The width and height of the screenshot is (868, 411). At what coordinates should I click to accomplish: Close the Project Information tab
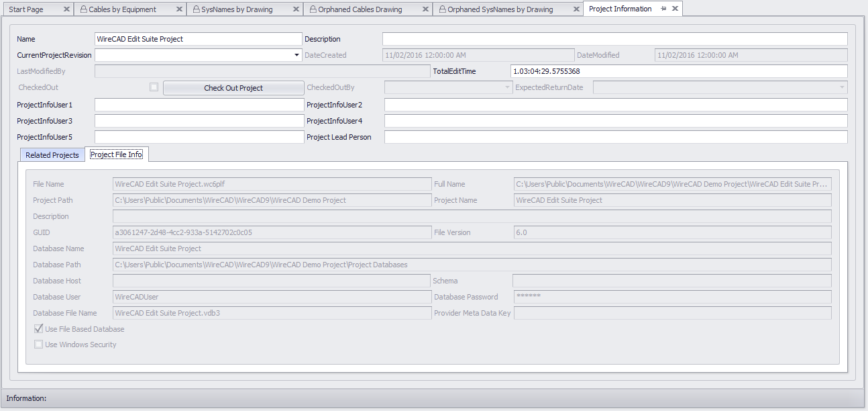pos(675,9)
